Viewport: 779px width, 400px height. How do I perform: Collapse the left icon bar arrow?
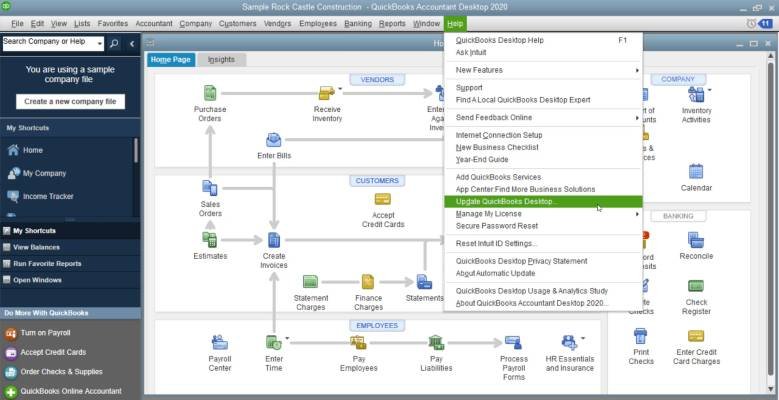(x=132, y=44)
